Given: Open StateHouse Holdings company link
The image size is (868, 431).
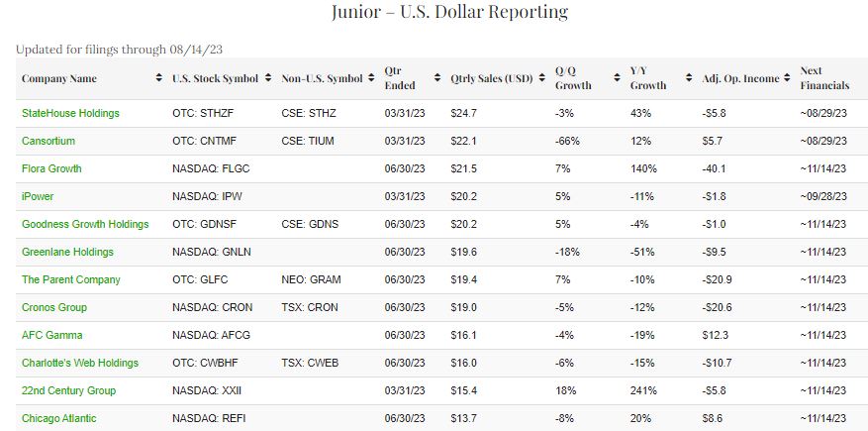Looking at the screenshot, I should tap(70, 114).
